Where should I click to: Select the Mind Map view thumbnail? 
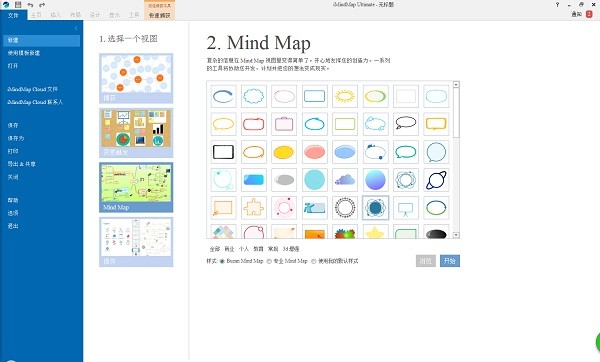(x=136, y=188)
